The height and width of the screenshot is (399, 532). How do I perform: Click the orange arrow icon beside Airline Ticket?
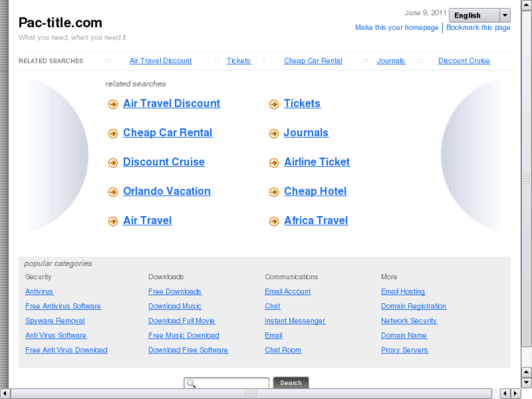tap(274, 163)
